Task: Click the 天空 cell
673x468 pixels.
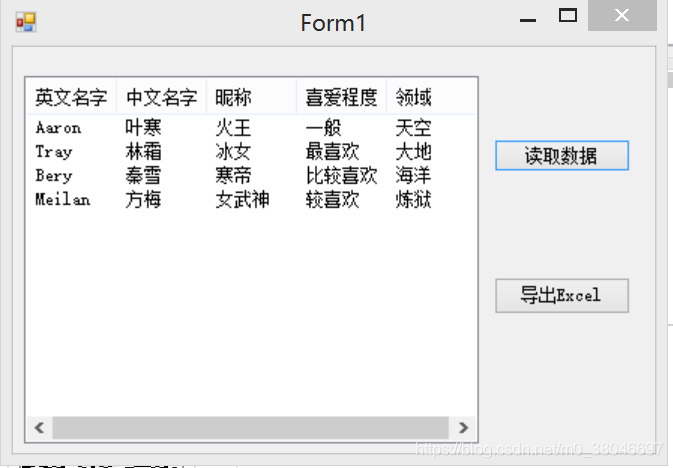Action: [x=413, y=128]
